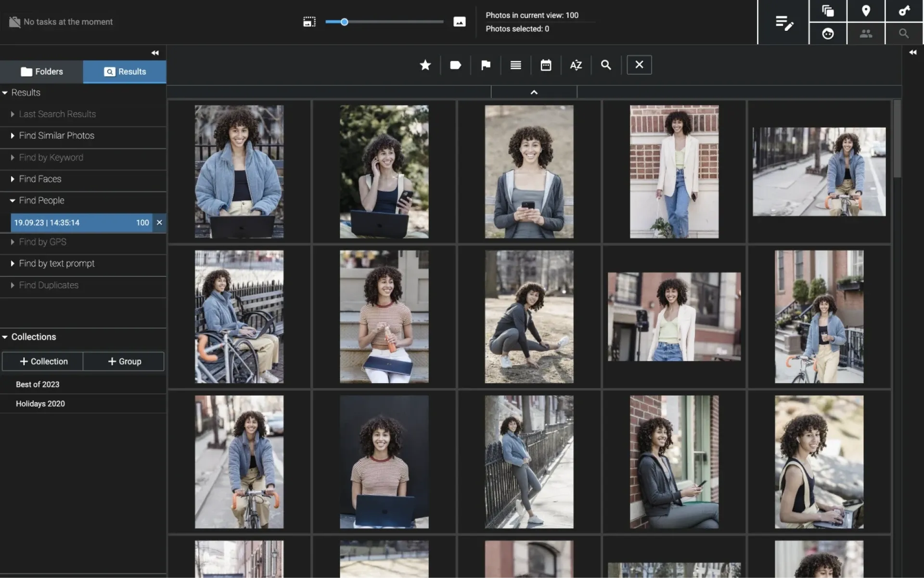
Task: Collapse the left sidebar panel
Action: pos(155,53)
